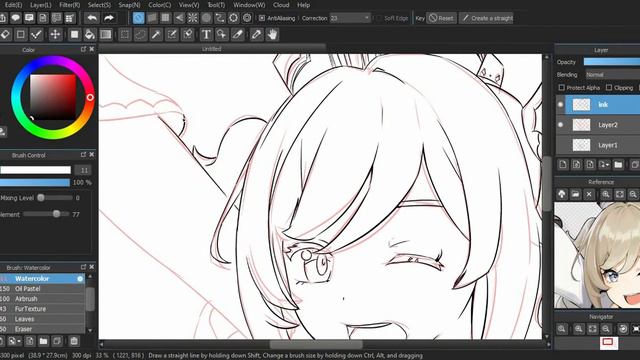Select the Fill rectangle tool
This screenshot has width=640, height=360.
click(74, 35)
